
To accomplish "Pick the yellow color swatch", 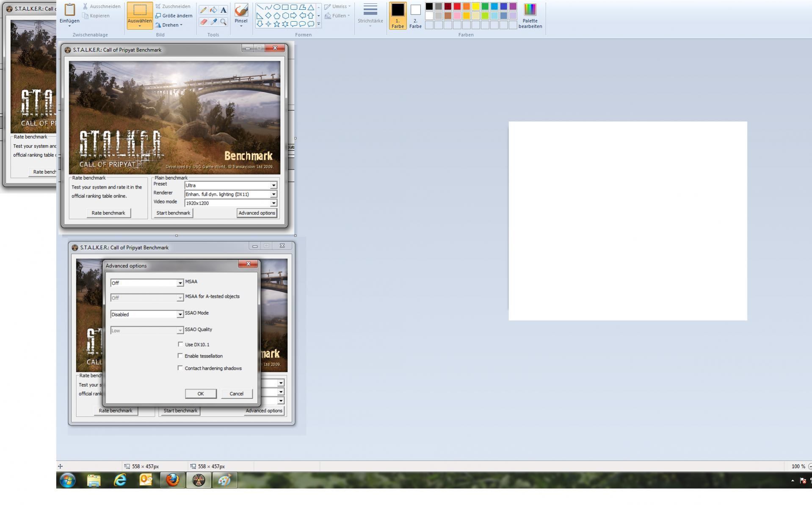I will (x=476, y=6).
